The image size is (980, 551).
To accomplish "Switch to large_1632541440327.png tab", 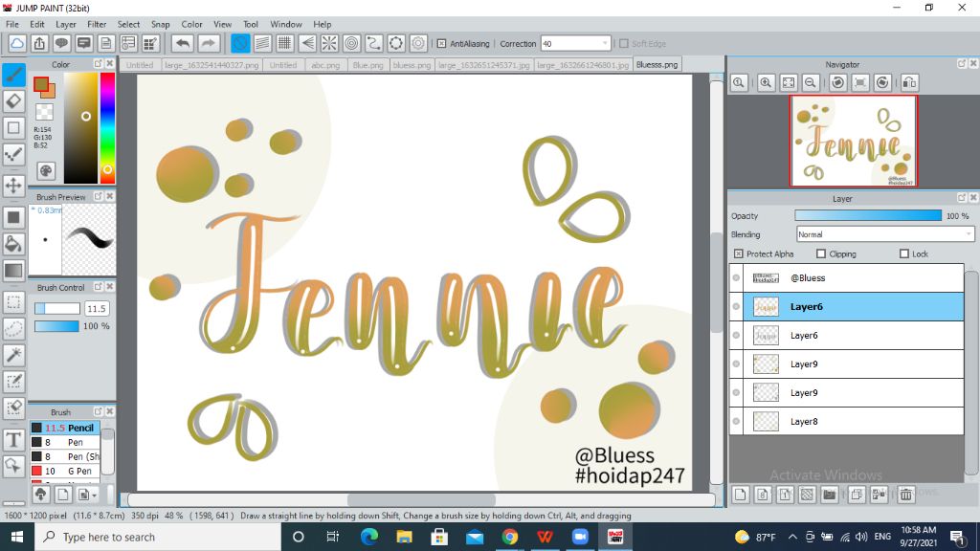I will [x=212, y=65].
